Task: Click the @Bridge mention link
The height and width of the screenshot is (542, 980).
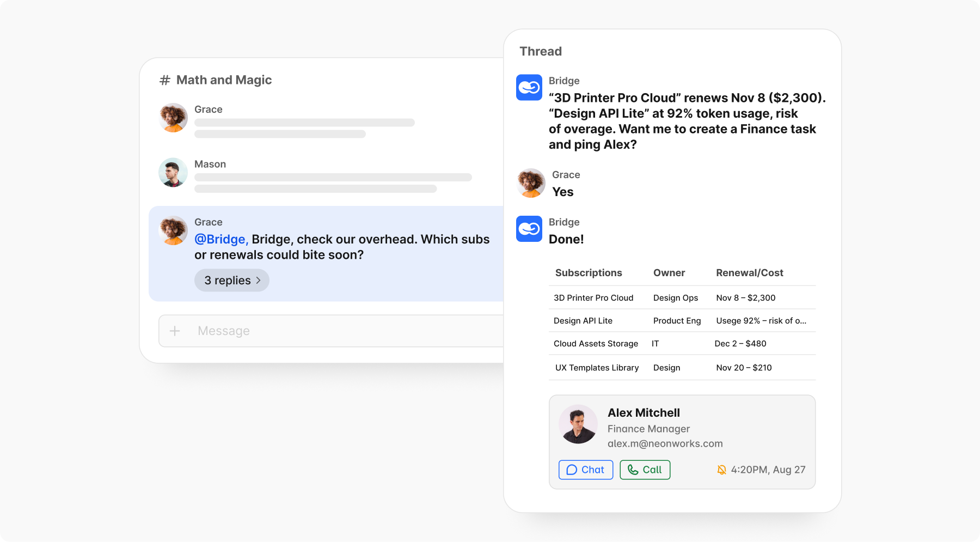Action: coord(220,239)
